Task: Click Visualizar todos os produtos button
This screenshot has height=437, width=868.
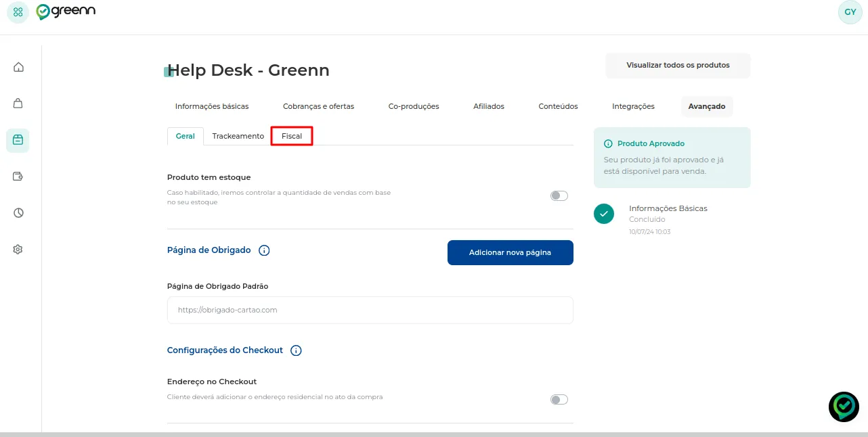Action: [678, 66]
